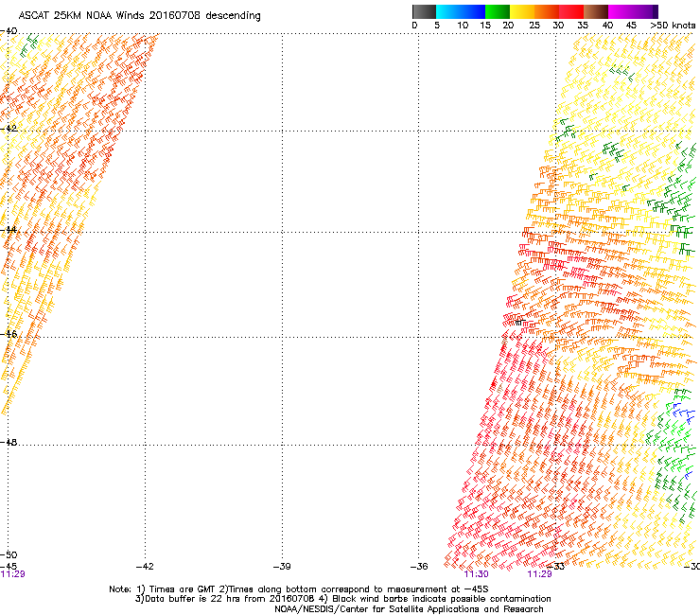The width and height of the screenshot is (700, 615).
Task: Click the 'NOAA/NESDIS/Center for Satellite Applications and Research' credit
Action: pos(409,609)
